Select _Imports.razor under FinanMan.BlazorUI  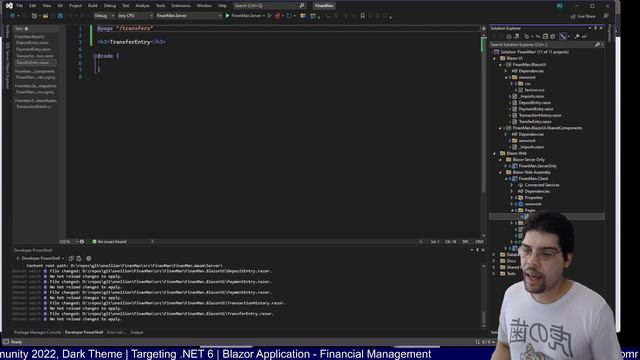tap(531, 96)
